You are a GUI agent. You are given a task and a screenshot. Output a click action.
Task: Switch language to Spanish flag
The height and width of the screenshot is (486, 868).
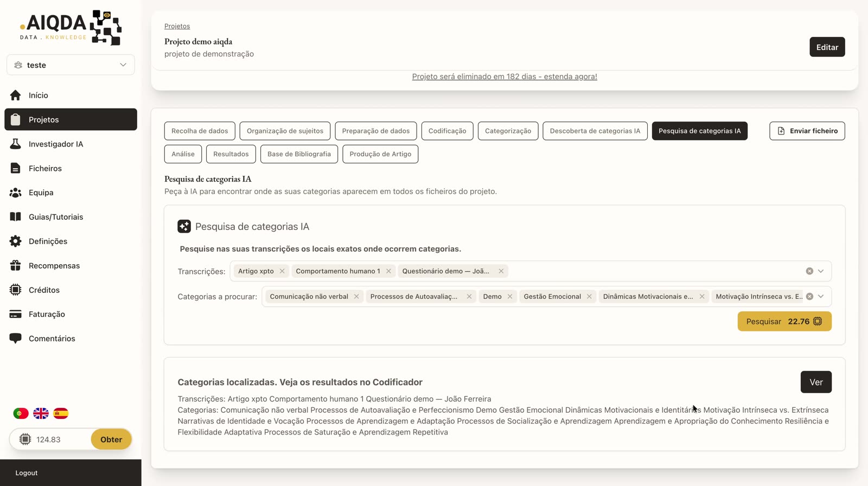point(61,413)
